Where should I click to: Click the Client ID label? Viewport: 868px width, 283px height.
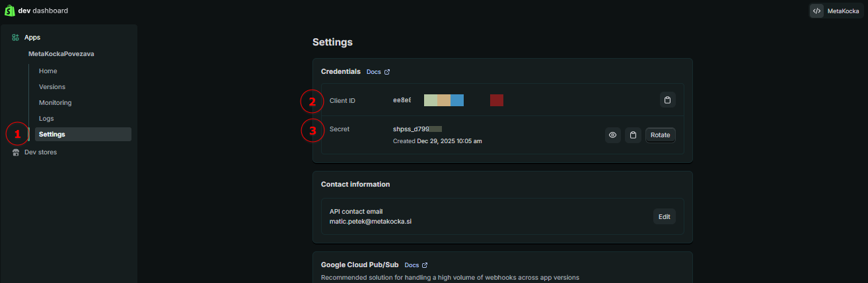point(342,101)
